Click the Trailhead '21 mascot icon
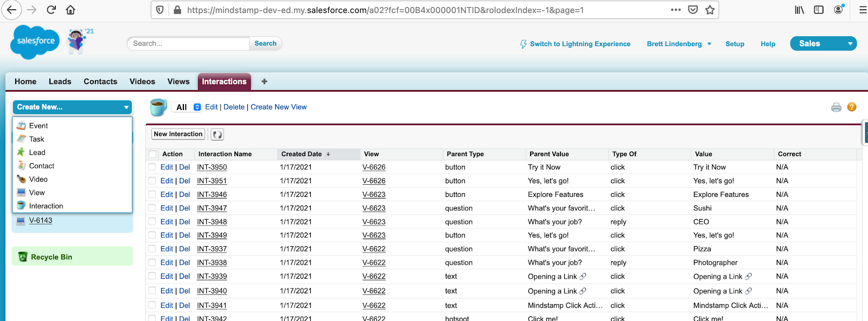The width and height of the screenshot is (868, 321). coord(79,41)
